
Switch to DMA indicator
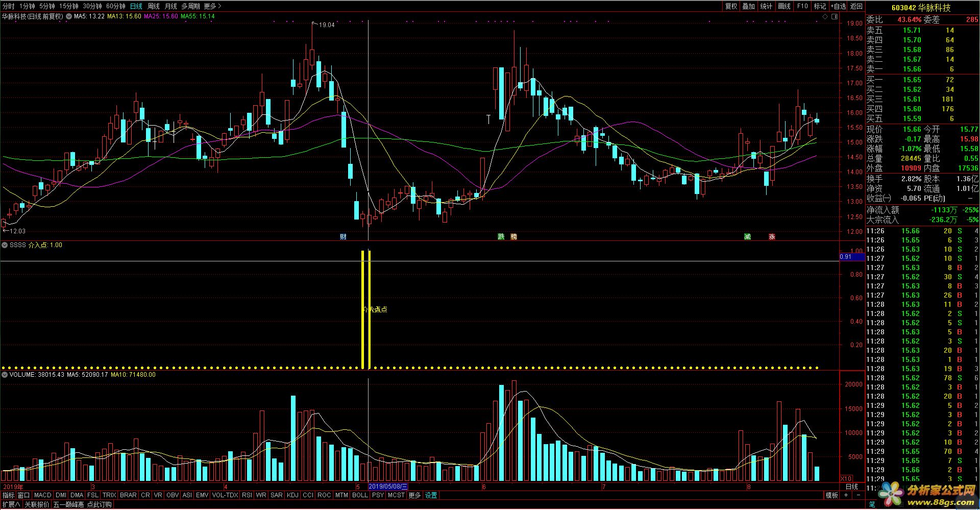(x=77, y=495)
